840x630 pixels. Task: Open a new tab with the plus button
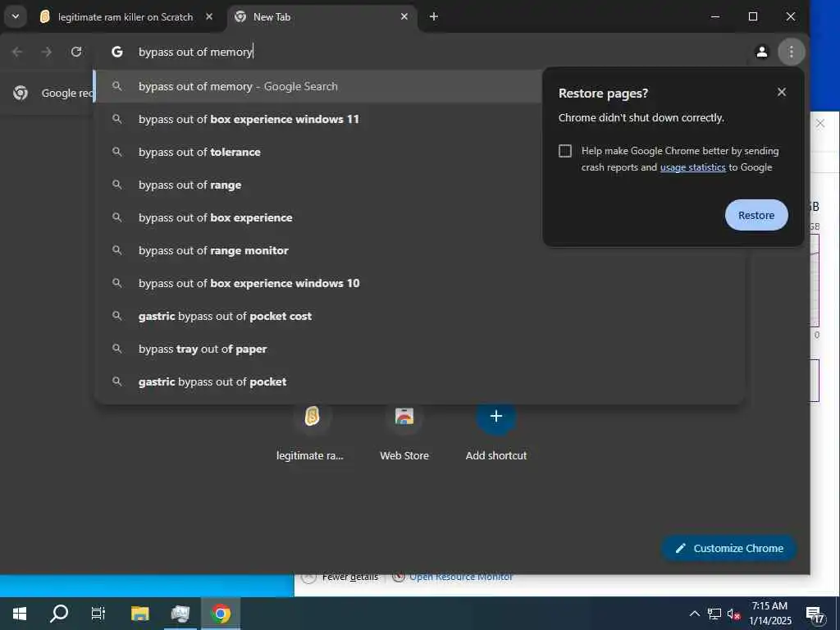[x=433, y=17]
